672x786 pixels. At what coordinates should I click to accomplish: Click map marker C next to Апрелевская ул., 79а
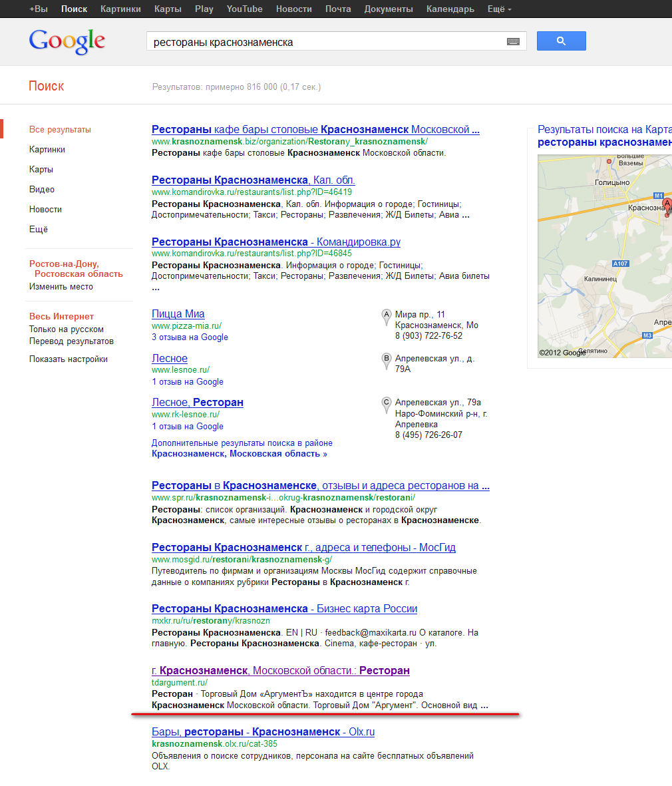pyautogui.click(x=387, y=405)
